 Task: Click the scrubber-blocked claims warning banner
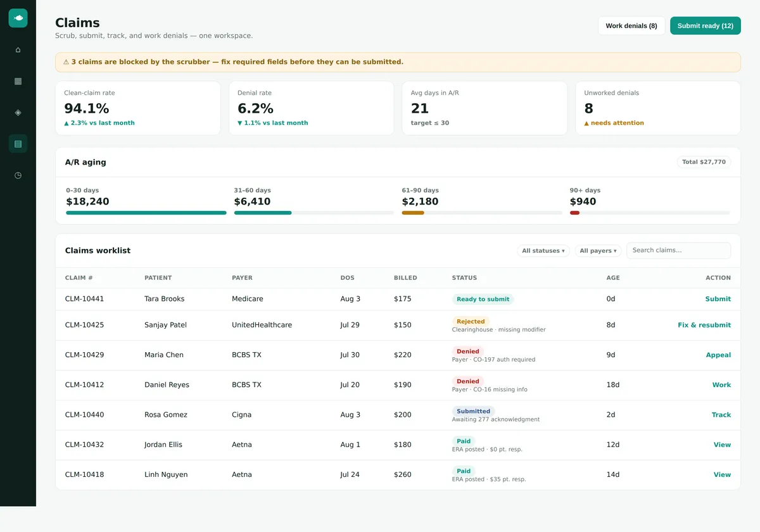tap(398, 62)
